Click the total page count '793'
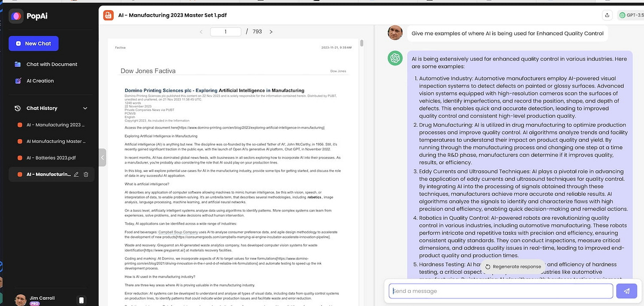 tap(257, 32)
